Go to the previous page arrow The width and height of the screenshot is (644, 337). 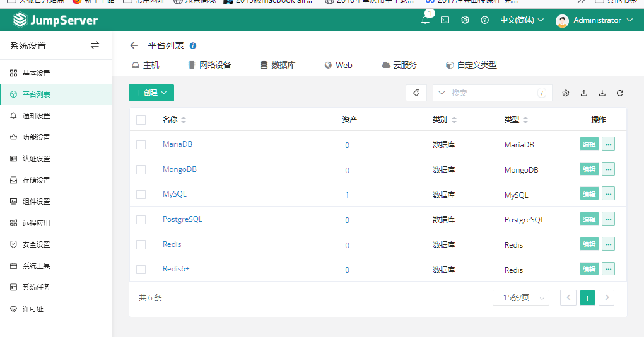[x=568, y=298]
